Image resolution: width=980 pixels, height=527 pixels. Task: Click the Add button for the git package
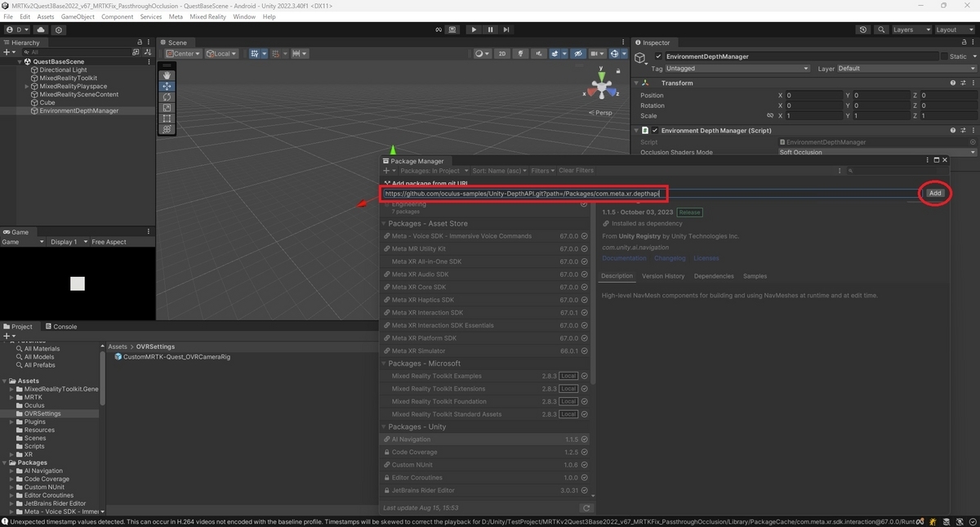coord(934,194)
